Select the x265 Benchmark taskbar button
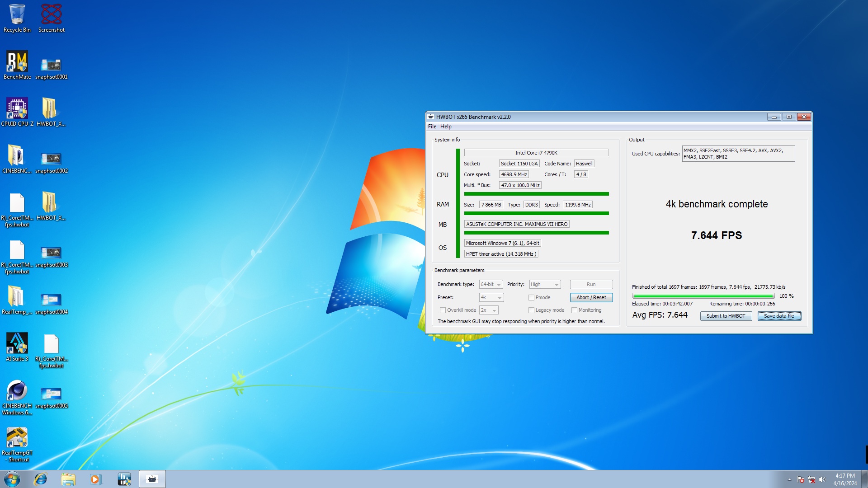The image size is (868, 488). pyautogui.click(x=152, y=479)
